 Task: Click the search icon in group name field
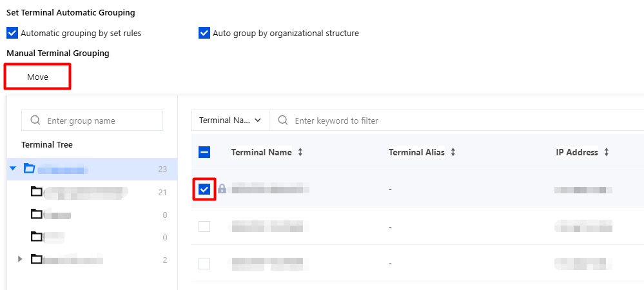click(x=35, y=121)
